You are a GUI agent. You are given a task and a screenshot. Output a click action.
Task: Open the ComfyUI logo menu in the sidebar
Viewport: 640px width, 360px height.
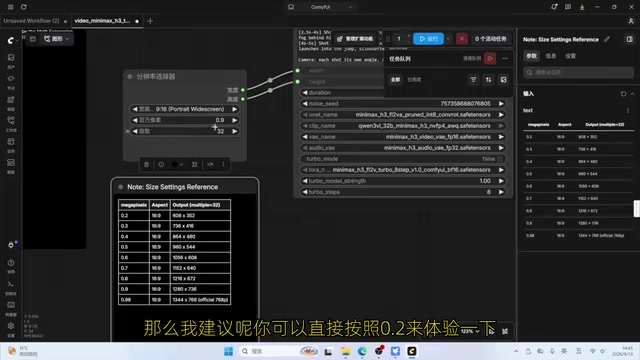coord(11,40)
